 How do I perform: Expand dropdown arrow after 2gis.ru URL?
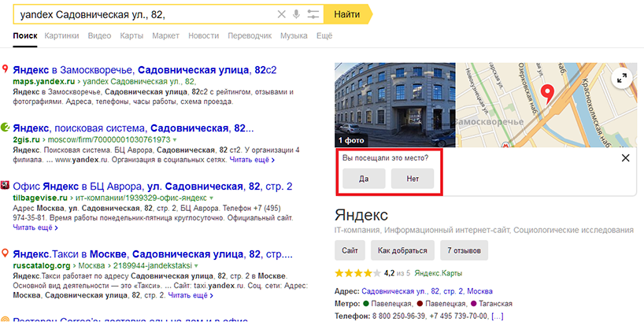(175, 139)
